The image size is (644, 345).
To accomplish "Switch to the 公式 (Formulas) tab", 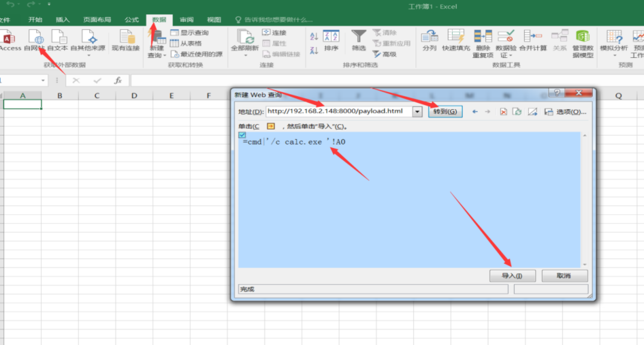I will pyautogui.click(x=132, y=20).
